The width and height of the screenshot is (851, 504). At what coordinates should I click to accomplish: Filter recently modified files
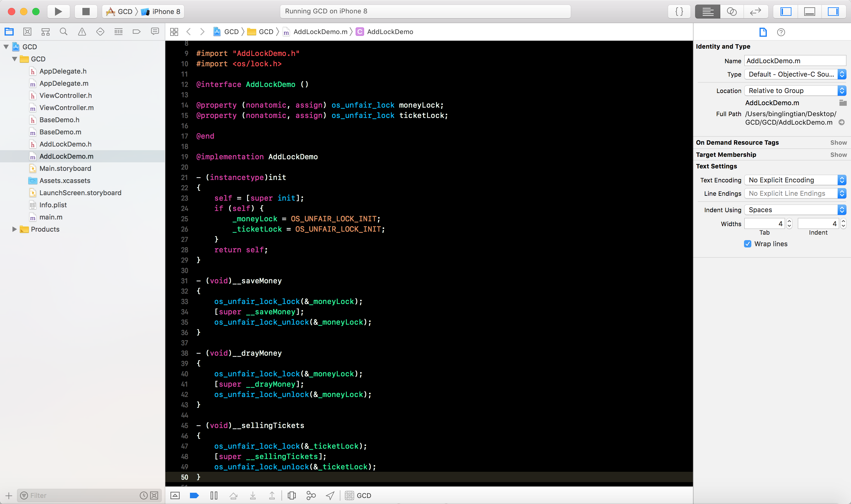pos(144,496)
